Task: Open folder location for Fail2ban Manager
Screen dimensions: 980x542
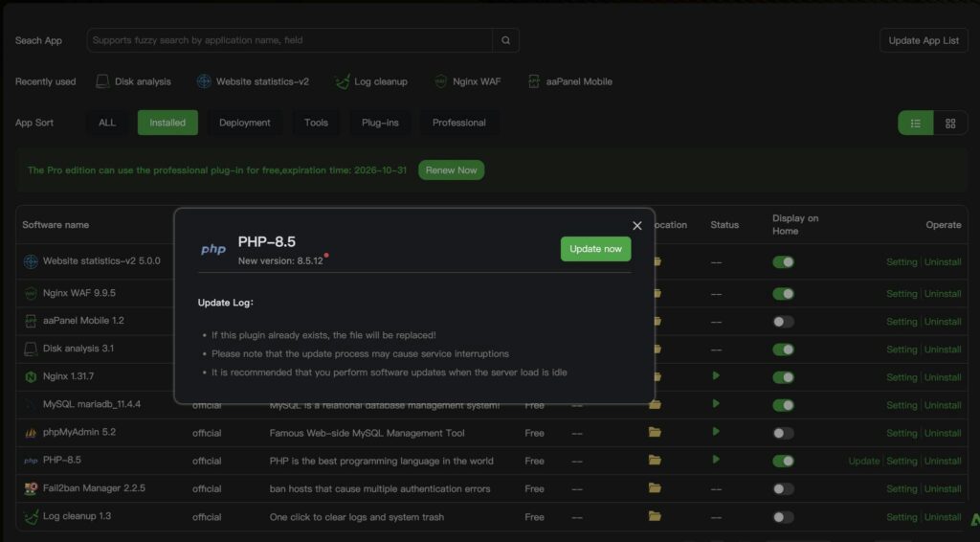Action: tap(655, 487)
